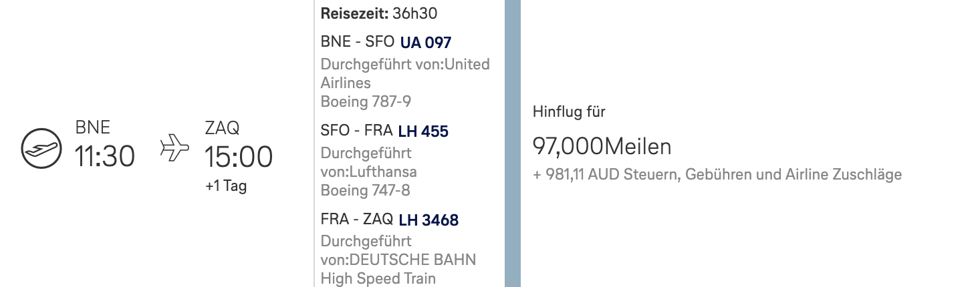
Task: Click the Lufthansa departure plane circle icon
Action: (41, 148)
